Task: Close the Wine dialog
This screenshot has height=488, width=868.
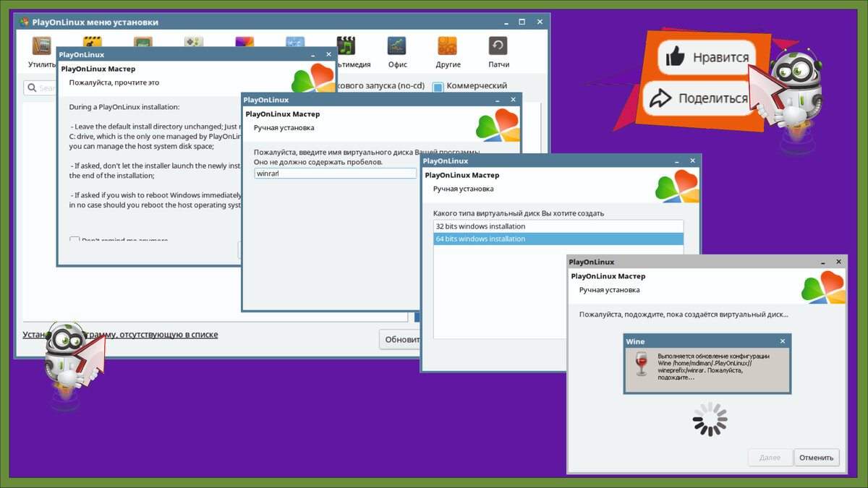Action: (x=782, y=341)
